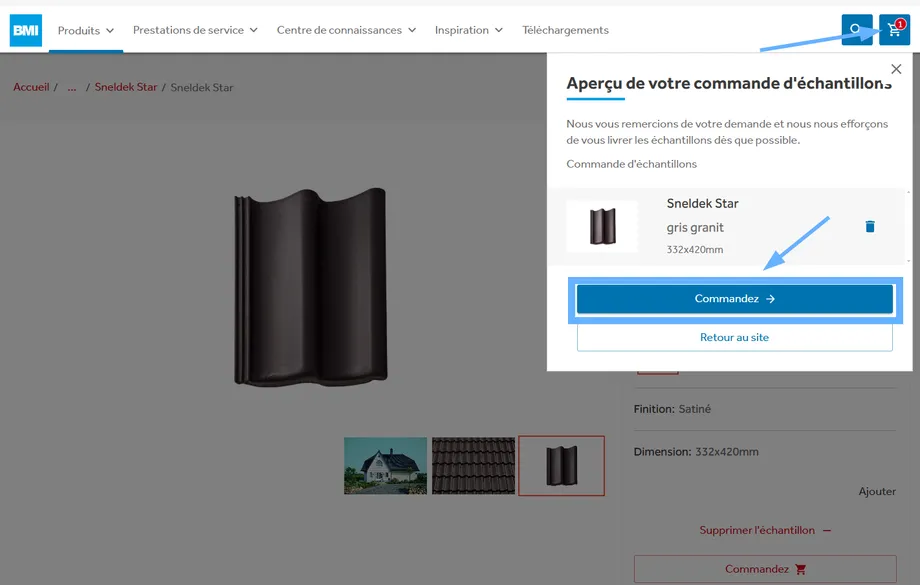Screen dimensions: 920x585
Task: Click Retour au site button
Action: pyautogui.click(x=735, y=337)
